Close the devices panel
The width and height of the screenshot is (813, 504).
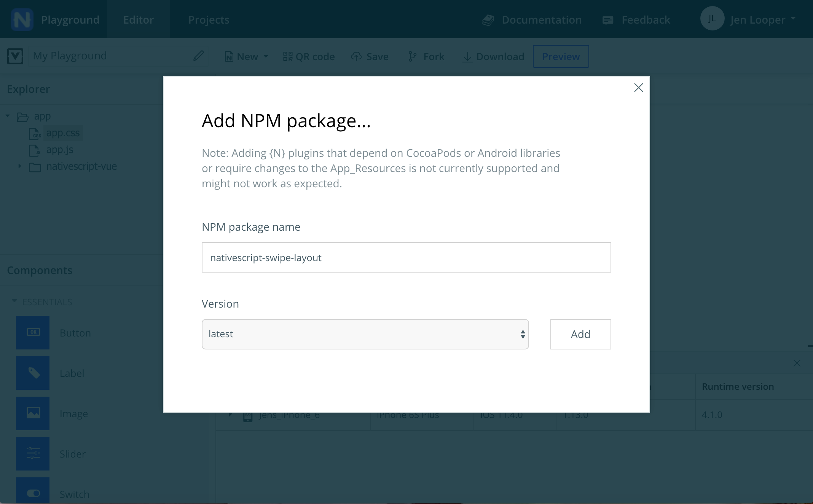[x=797, y=363]
